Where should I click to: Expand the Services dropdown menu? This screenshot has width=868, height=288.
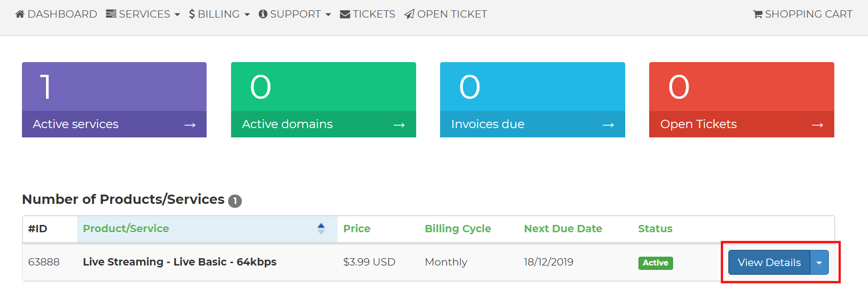tap(143, 14)
